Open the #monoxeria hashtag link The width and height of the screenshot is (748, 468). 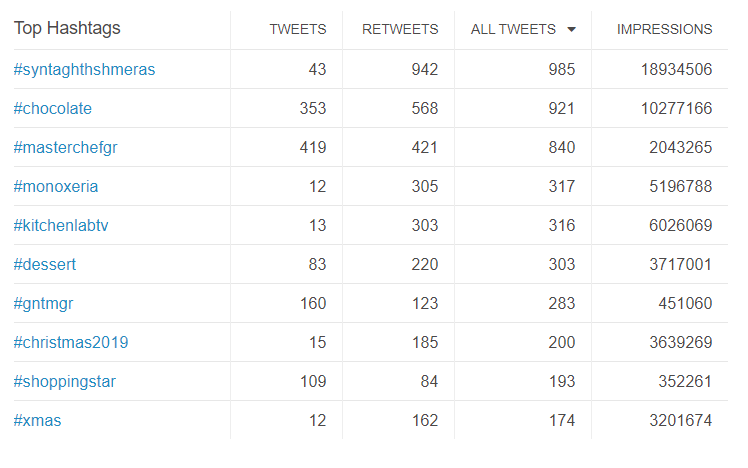(x=56, y=187)
